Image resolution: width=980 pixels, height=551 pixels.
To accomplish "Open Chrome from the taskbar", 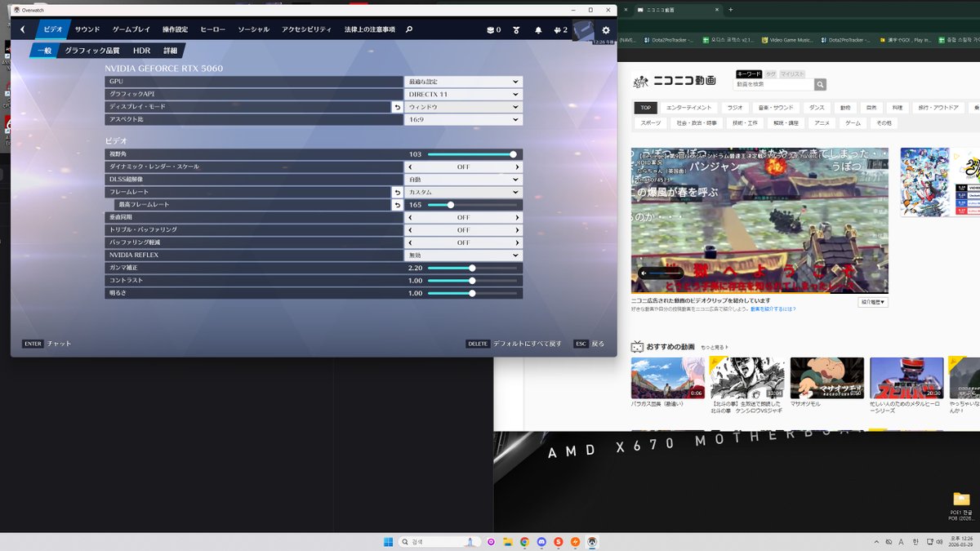I will 524,541.
